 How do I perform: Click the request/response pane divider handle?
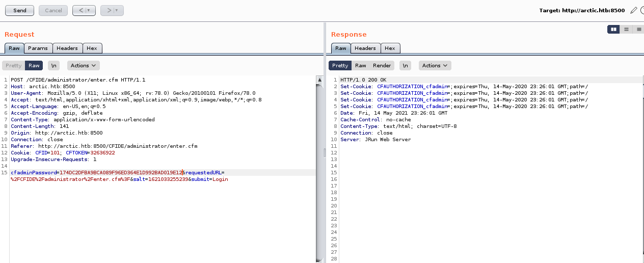(x=325, y=152)
